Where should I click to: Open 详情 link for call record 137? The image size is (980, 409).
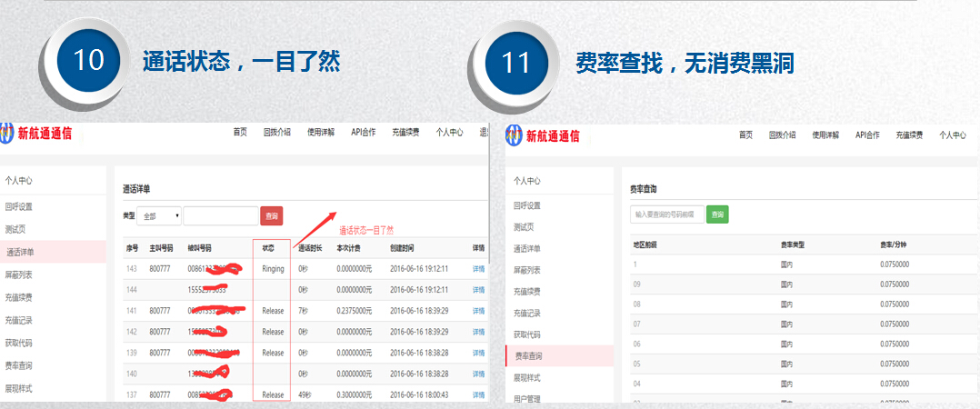click(x=479, y=394)
